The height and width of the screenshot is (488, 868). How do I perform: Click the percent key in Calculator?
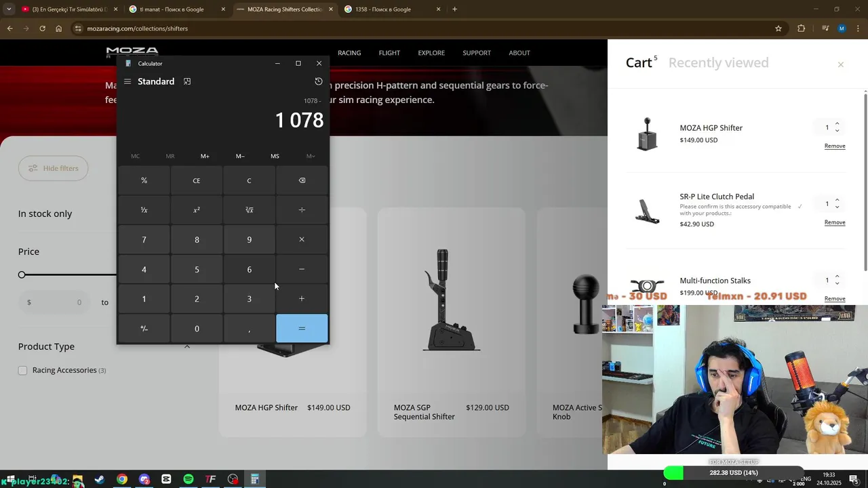(144, 180)
